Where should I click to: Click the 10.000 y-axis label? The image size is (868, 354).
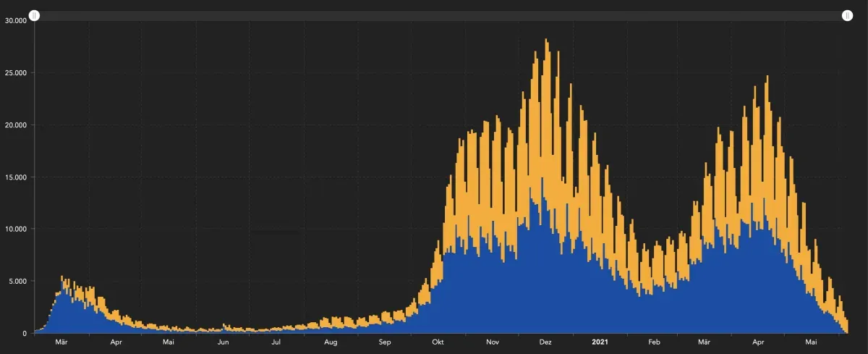coord(15,229)
